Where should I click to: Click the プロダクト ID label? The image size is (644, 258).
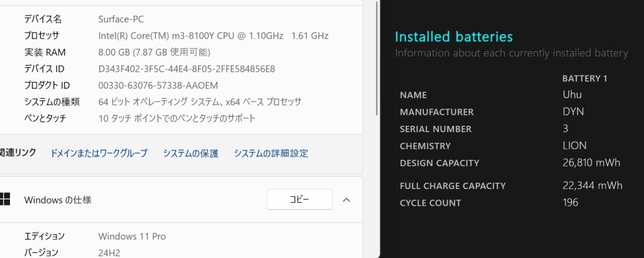pos(47,85)
